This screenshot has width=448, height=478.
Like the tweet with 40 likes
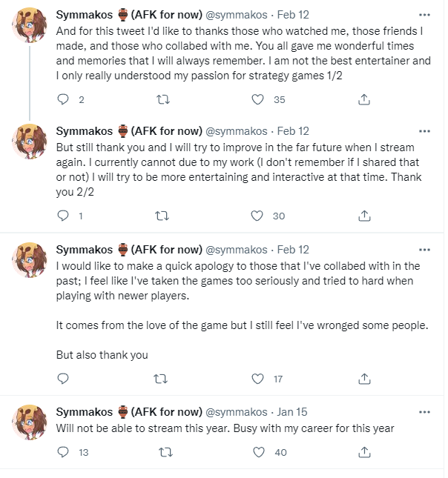pos(257,451)
